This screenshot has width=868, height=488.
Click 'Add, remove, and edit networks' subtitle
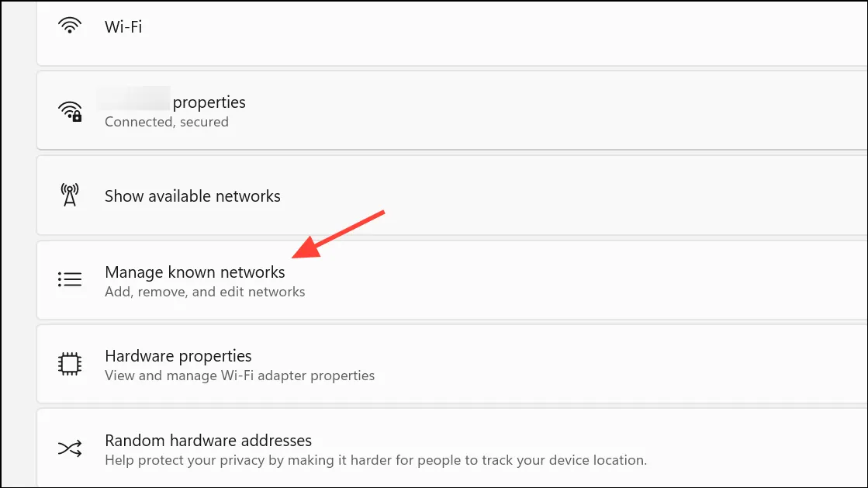[x=205, y=292]
